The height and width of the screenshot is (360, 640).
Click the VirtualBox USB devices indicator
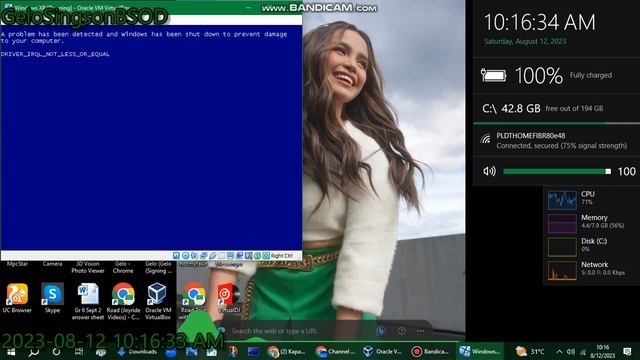213,256
